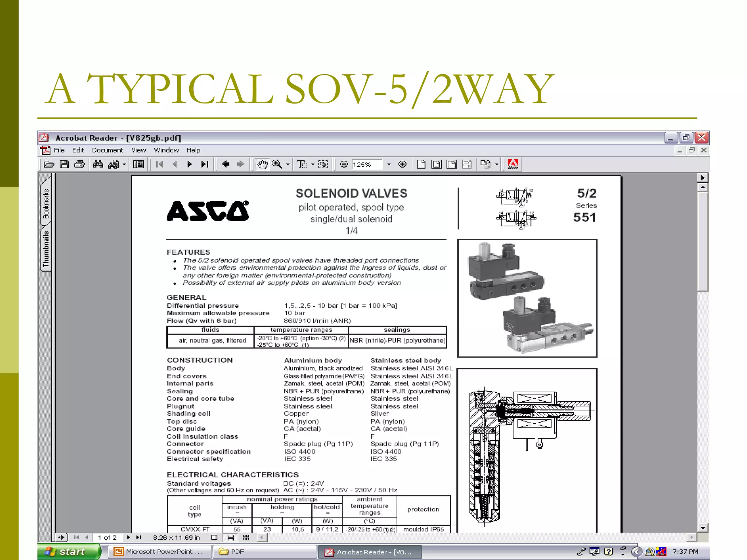Expand the Zoom tool dropdown arrow

[288, 164]
